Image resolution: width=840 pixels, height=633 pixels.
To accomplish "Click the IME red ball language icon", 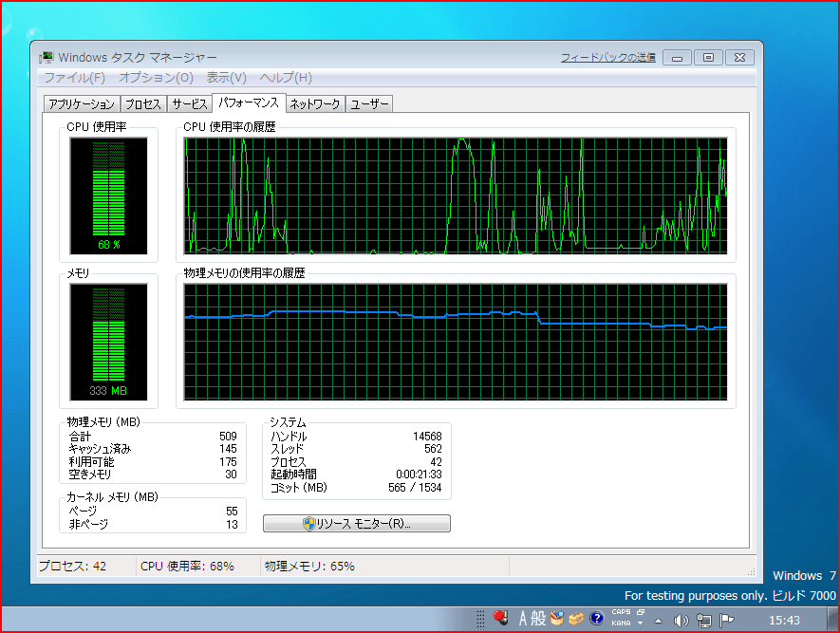I will [501, 618].
